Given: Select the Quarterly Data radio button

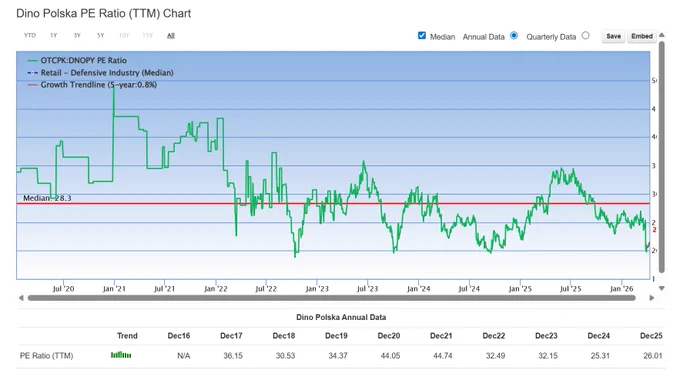Looking at the screenshot, I should coord(585,36).
